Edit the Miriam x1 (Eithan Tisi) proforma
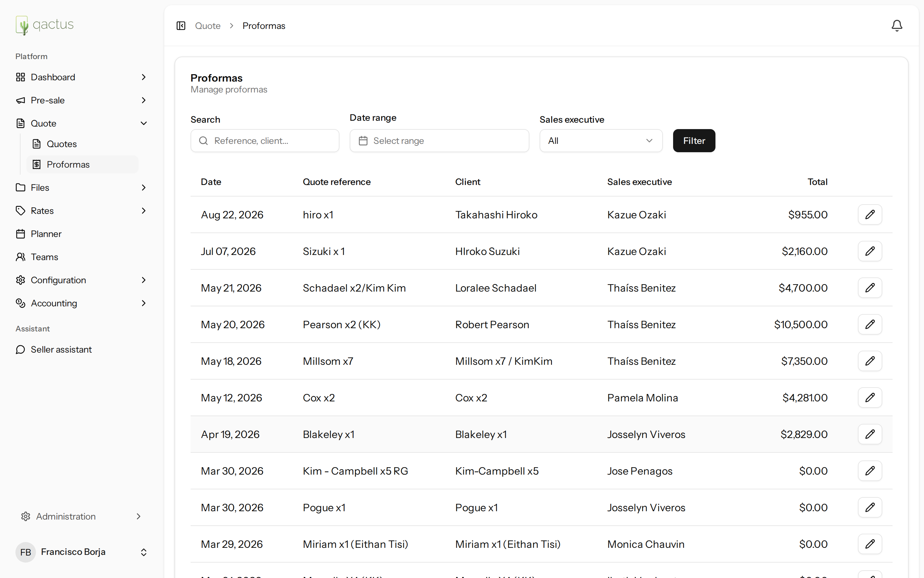The height and width of the screenshot is (578, 924). 870,544
